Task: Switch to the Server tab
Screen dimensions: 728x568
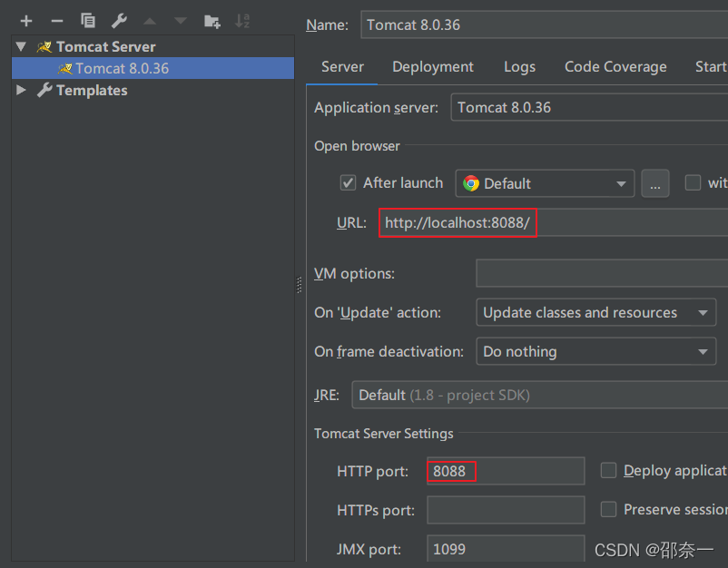Action: (342, 67)
